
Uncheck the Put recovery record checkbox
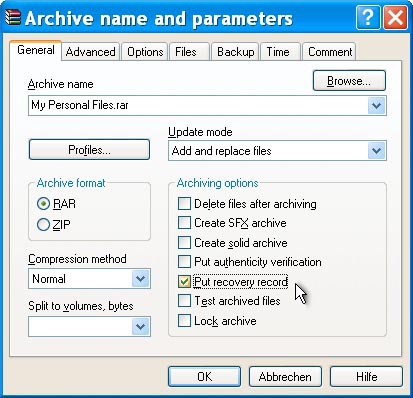point(184,282)
